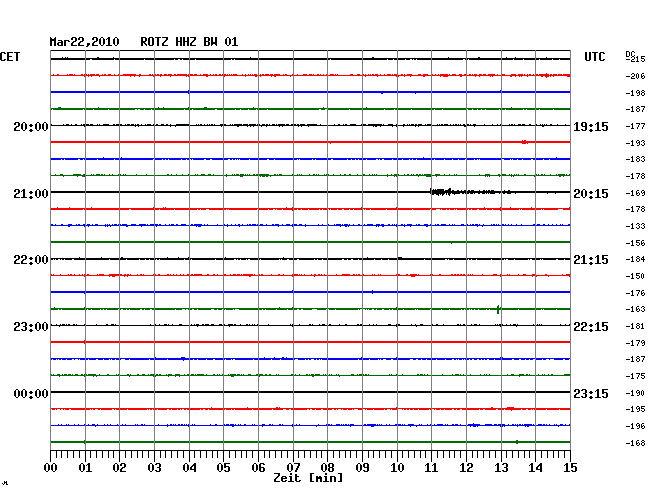
Task: Click the seismic event burst on 21:00 trace
Action: (x=472, y=192)
